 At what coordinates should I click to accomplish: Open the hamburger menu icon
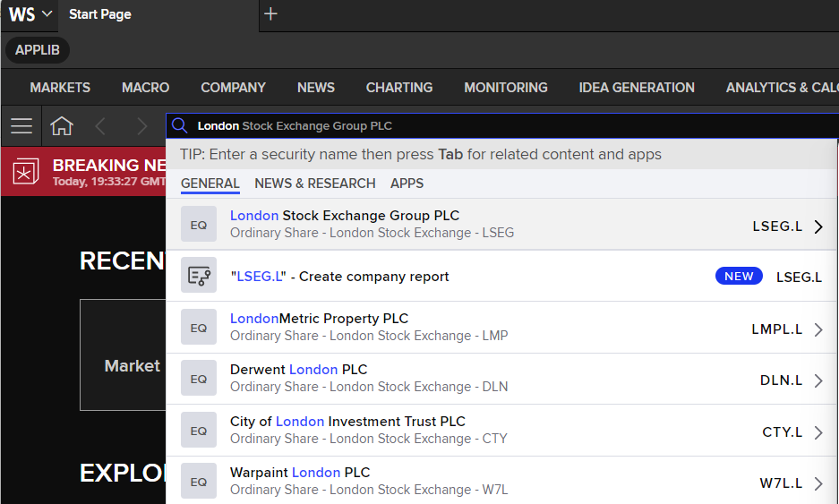(21, 125)
